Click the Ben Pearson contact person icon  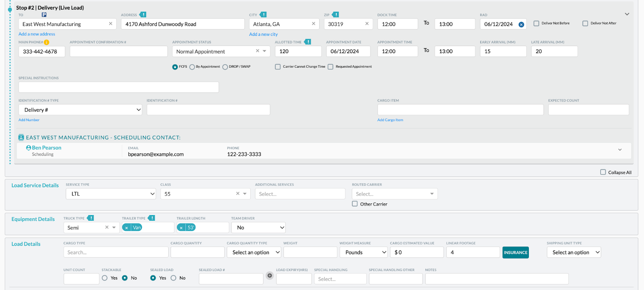tap(29, 148)
